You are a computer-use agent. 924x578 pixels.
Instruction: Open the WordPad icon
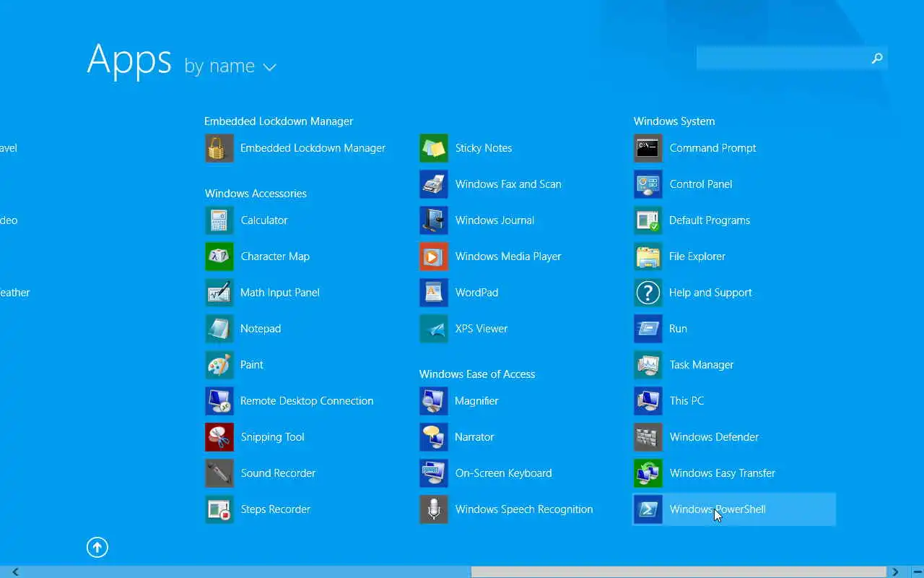click(434, 293)
